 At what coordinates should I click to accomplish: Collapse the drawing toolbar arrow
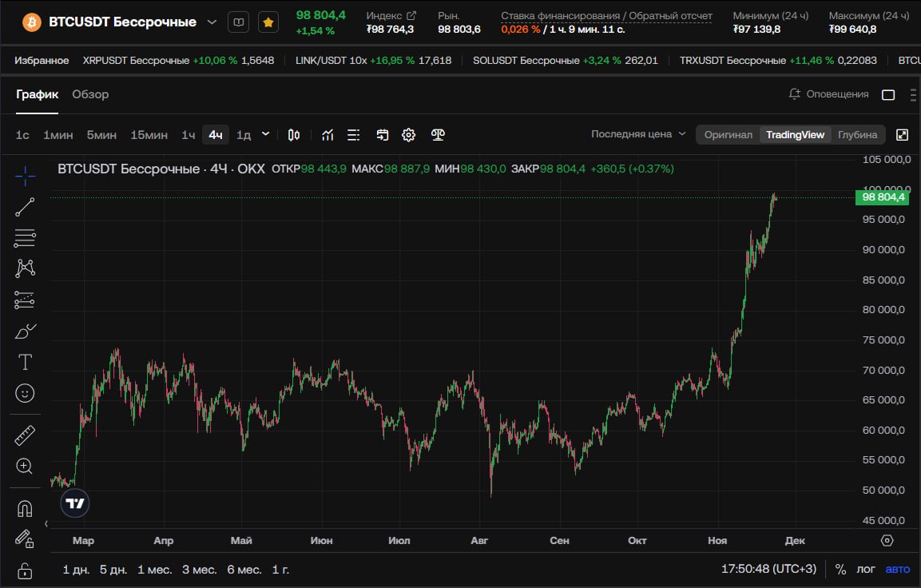coord(46,523)
